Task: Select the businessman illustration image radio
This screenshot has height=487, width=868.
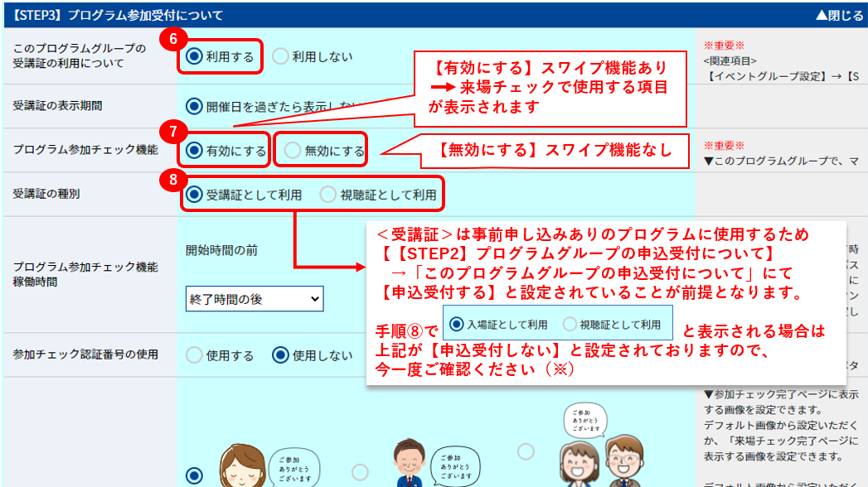Action: point(360,472)
